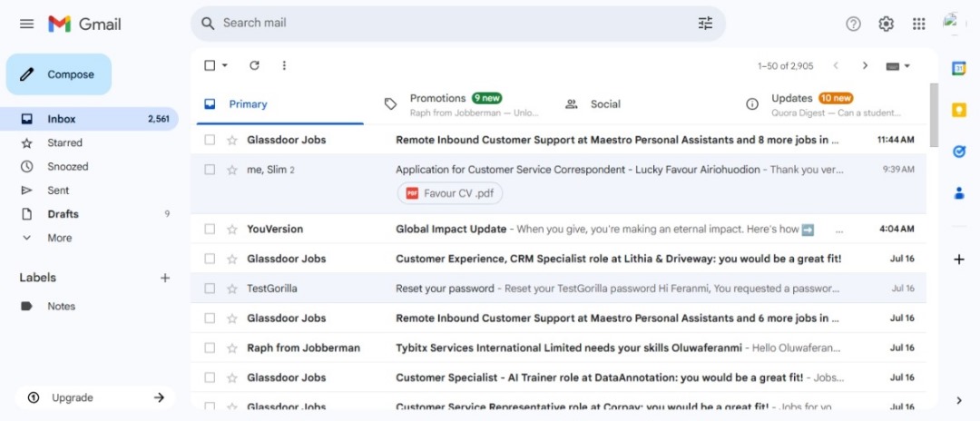The height and width of the screenshot is (421, 980).
Task: Toggle the select-all checkbox
Action: click(210, 65)
